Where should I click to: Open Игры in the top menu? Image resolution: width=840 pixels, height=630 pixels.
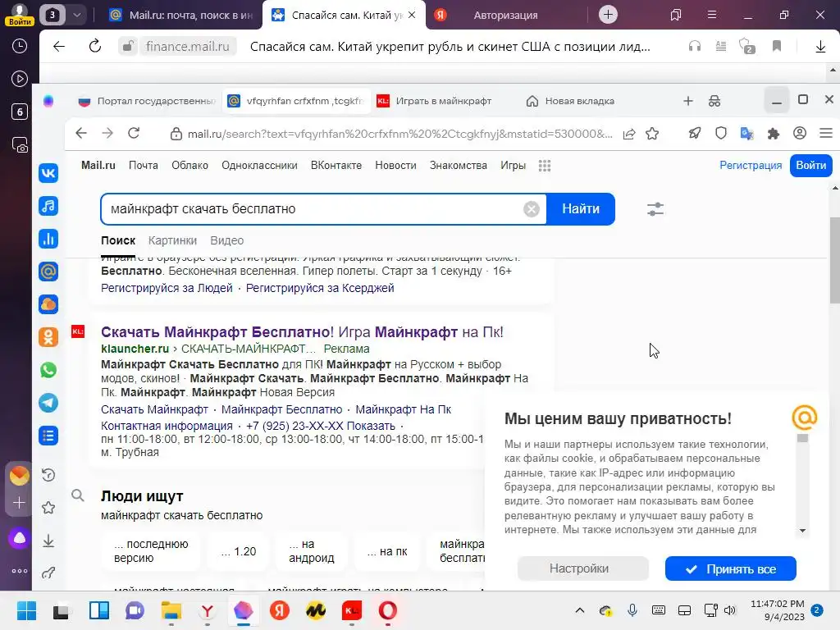pyautogui.click(x=513, y=166)
